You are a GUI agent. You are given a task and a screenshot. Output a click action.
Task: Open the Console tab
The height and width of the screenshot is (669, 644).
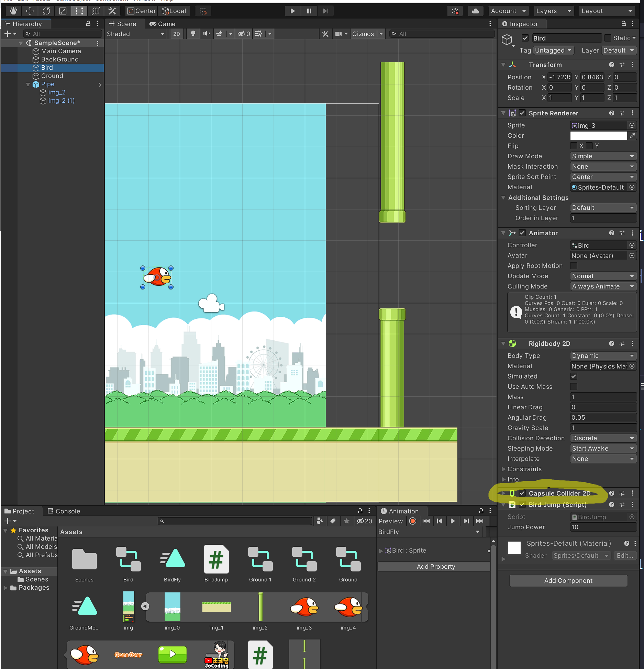64,511
